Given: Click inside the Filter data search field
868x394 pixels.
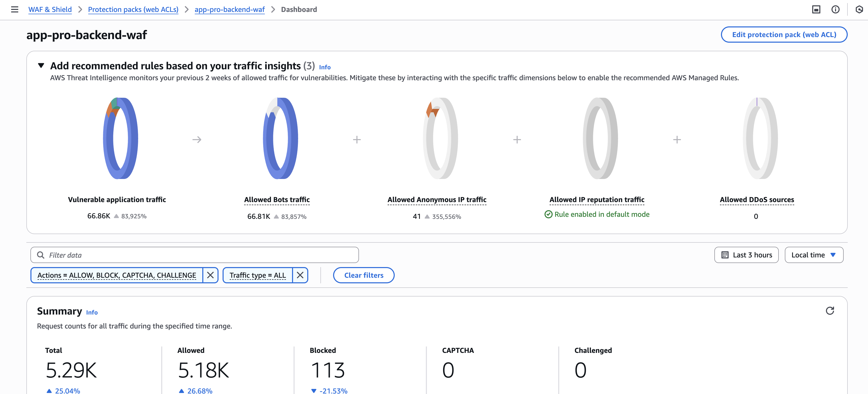Looking at the screenshot, I should 135,255.
